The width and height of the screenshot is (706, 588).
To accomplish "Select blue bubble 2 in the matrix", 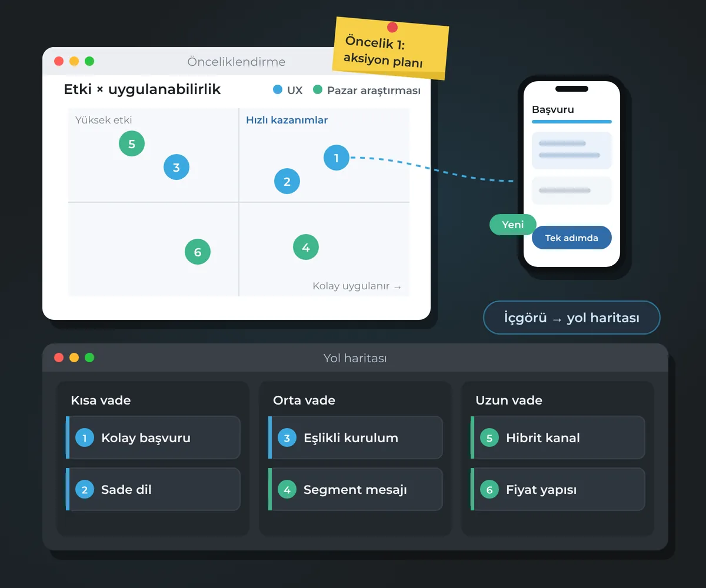I will (287, 182).
